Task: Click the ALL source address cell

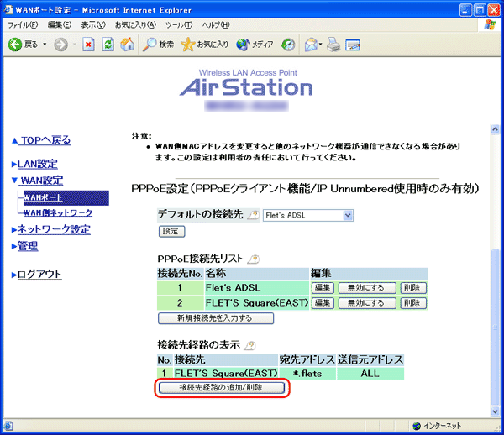Action: (370, 374)
